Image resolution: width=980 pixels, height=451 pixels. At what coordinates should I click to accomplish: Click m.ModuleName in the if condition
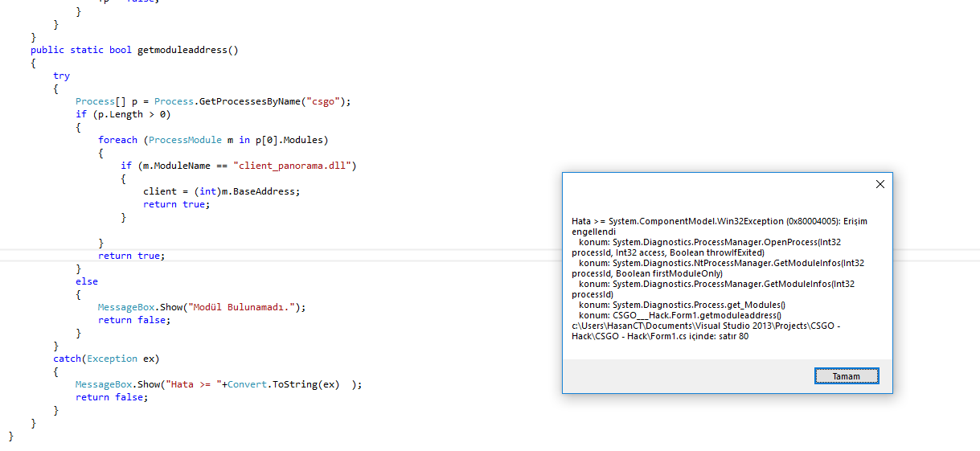tap(177, 166)
